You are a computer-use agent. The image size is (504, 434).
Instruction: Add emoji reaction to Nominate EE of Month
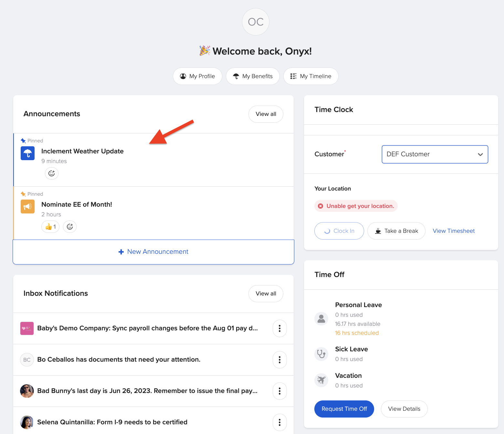(x=70, y=227)
